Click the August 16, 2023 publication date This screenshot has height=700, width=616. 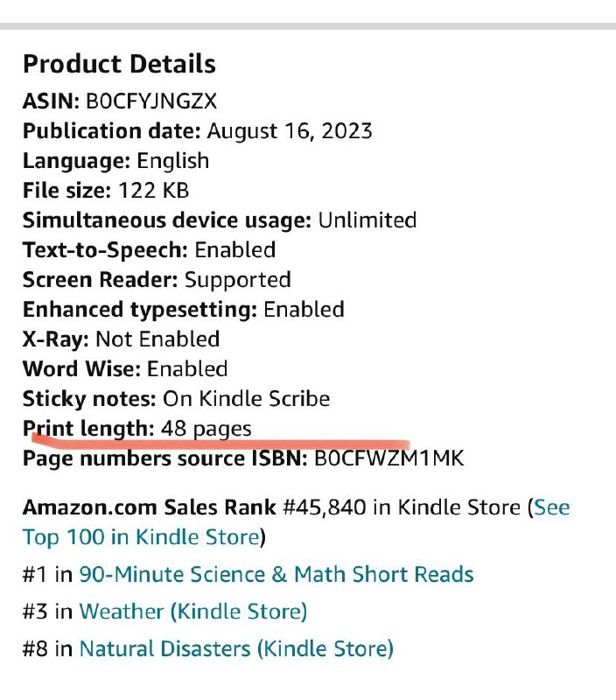click(290, 131)
